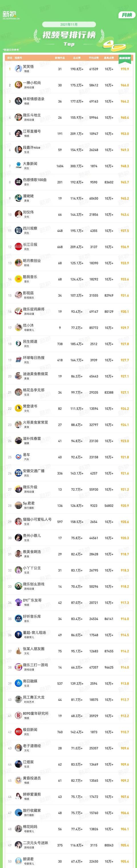This screenshot has width=137, height=868.
Task: Click 安徽交通广播 908 logo
Action: pyautogui.click(x=18, y=474)
